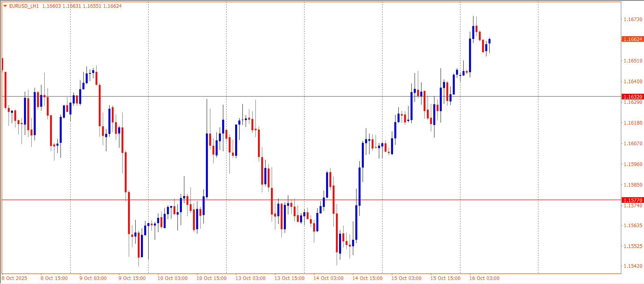The image size is (644, 284).
Task: Click the 1.16730 price scale label
Action: [x=633, y=19]
